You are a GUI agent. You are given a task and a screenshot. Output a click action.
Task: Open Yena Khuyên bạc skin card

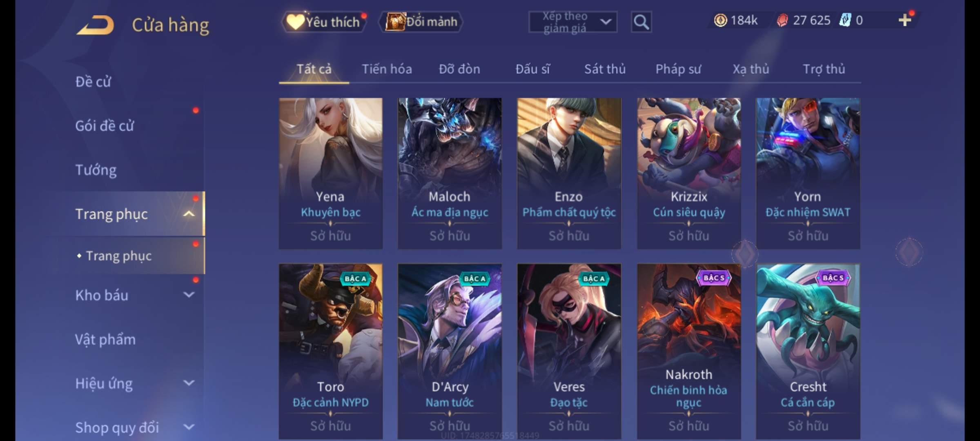[x=331, y=173]
